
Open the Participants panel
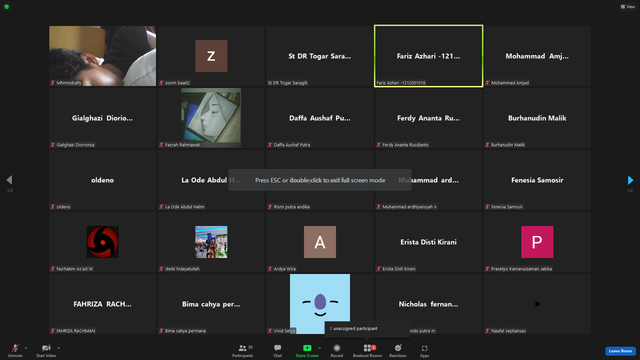243,350
